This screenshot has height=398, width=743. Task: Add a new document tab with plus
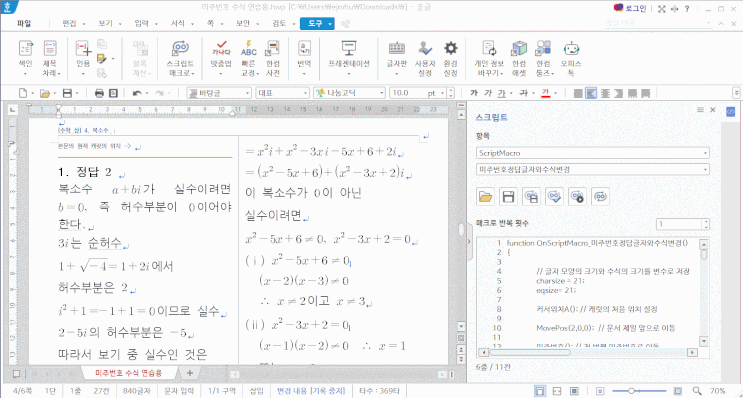click(x=190, y=373)
